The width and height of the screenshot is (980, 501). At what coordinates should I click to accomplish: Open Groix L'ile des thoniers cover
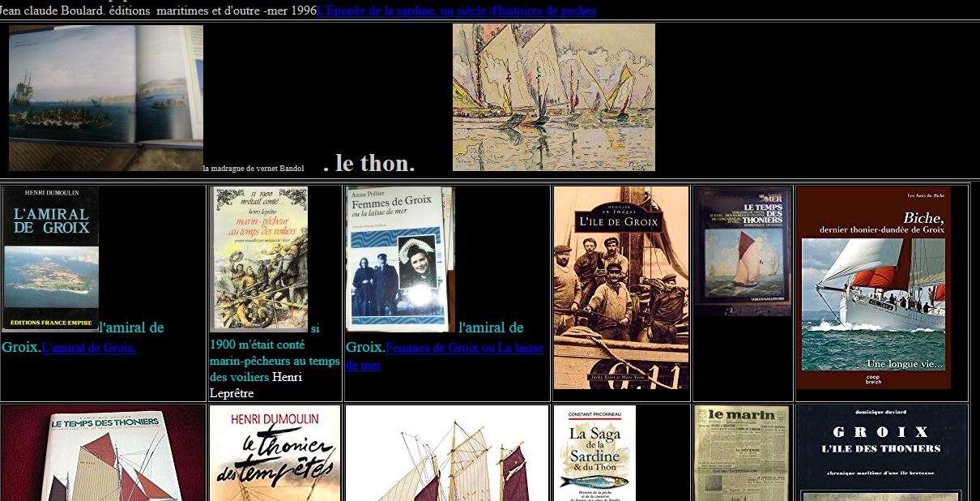pyautogui.click(x=882, y=453)
